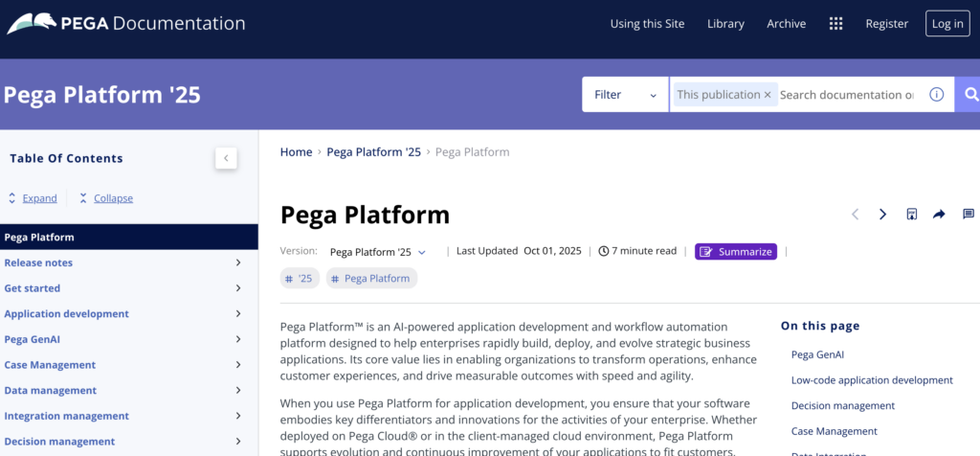The width and height of the screenshot is (980, 456).
Task: Open the Filter dropdown
Action: 625,95
